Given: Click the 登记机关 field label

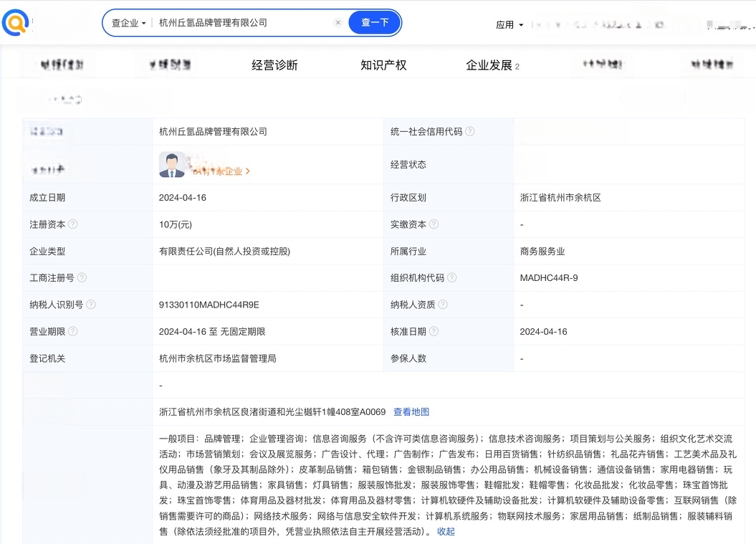Looking at the screenshot, I should tap(47, 358).
